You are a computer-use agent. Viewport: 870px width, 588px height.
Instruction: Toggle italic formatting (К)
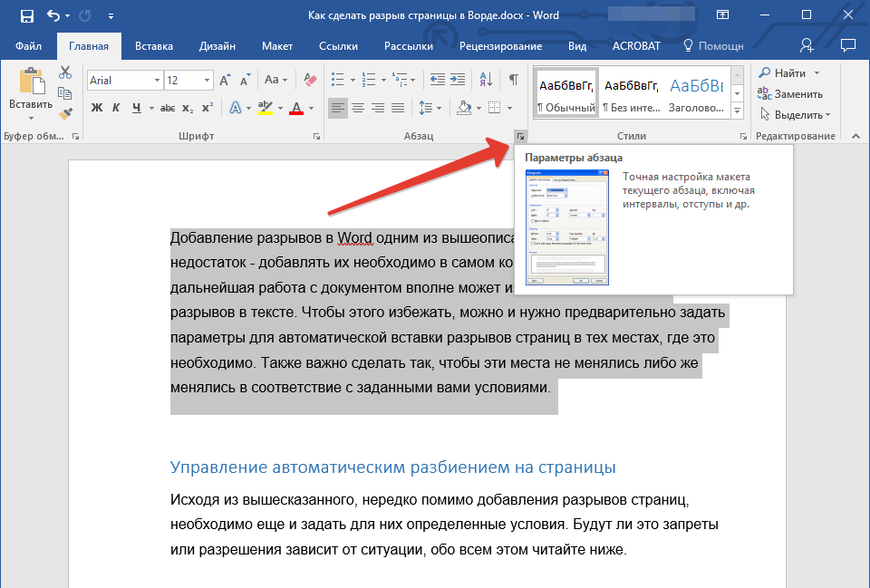tap(116, 109)
